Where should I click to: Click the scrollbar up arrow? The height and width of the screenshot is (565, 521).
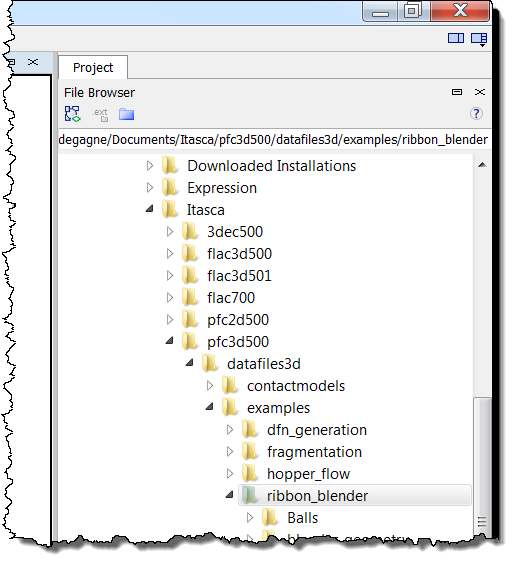pos(482,165)
